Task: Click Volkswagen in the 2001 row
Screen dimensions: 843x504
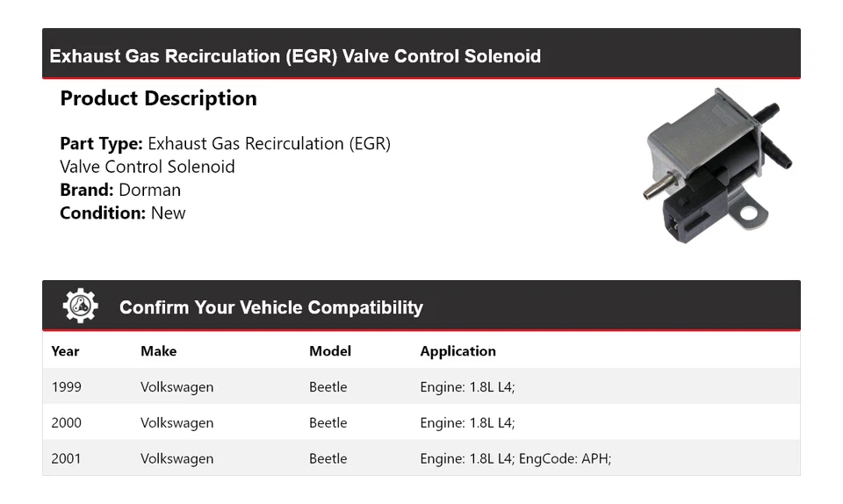Action: click(x=177, y=458)
